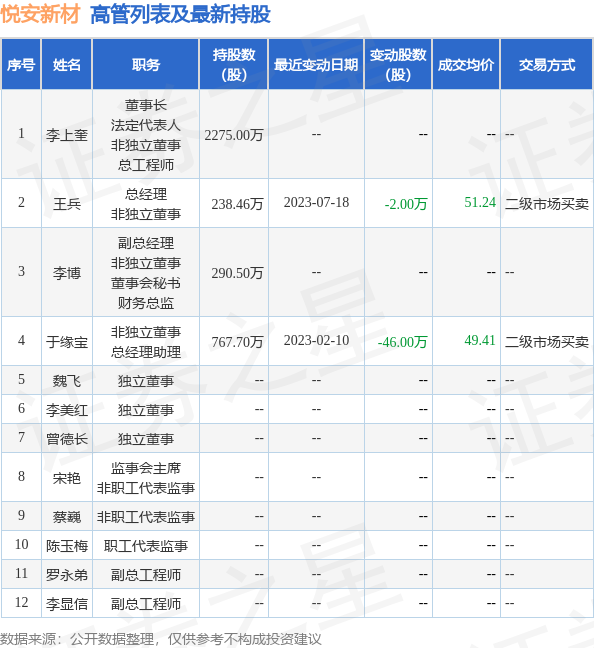This screenshot has width=594, height=648.
Task: Click 总经理 in 王兵's positions
Action: pyautogui.click(x=146, y=194)
